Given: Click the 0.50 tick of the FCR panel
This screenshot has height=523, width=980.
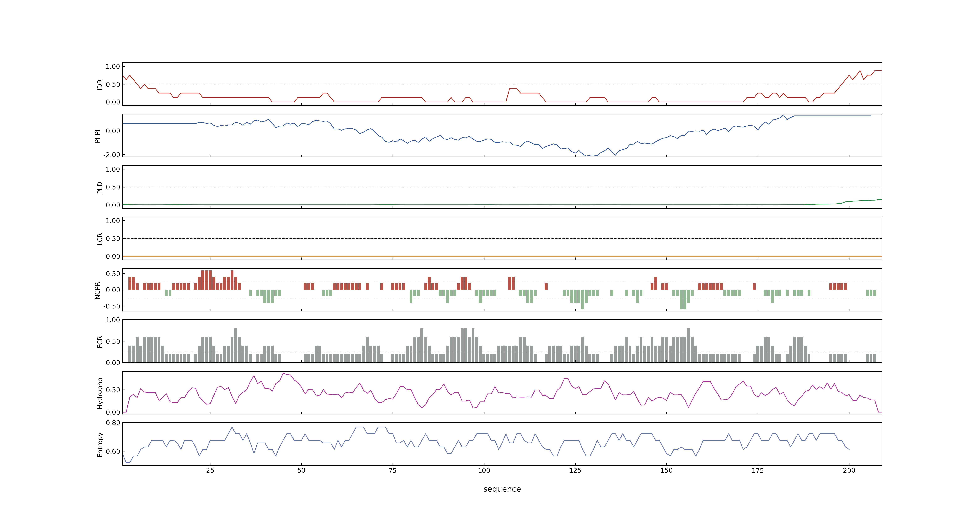Looking at the screenshot, I should pos(113,341).
